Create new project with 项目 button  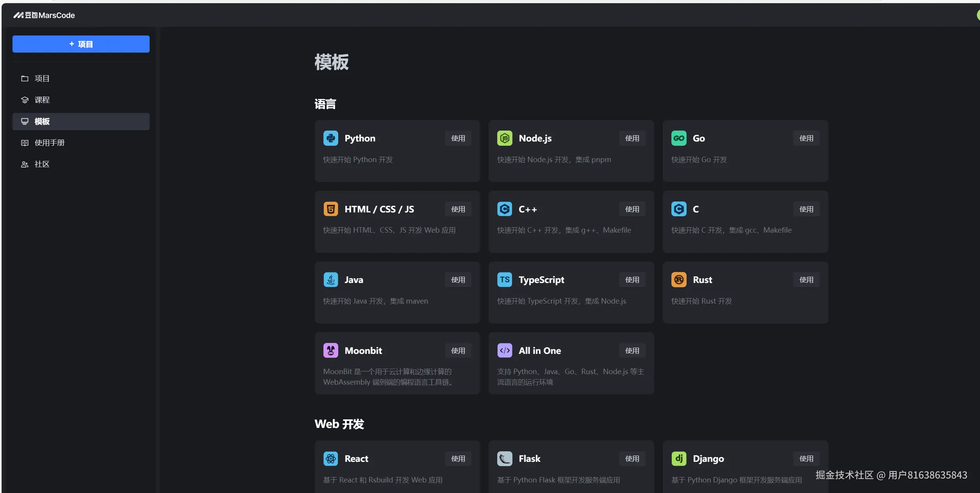pos(81,44)
